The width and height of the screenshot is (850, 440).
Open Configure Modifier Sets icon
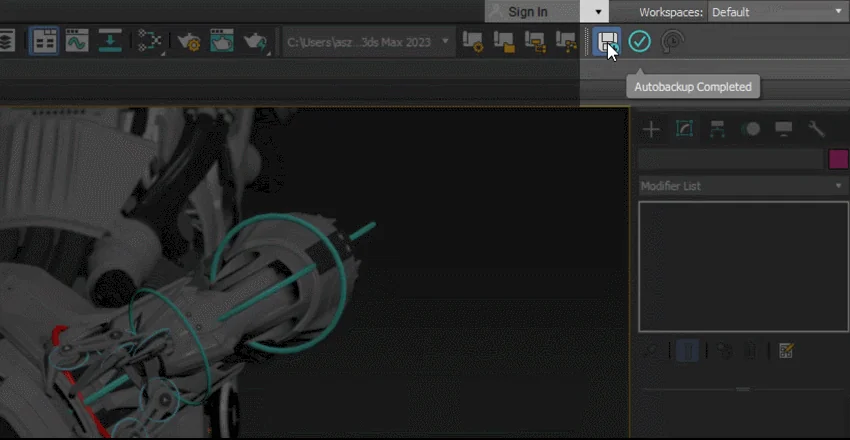click(x=786, y=351)
